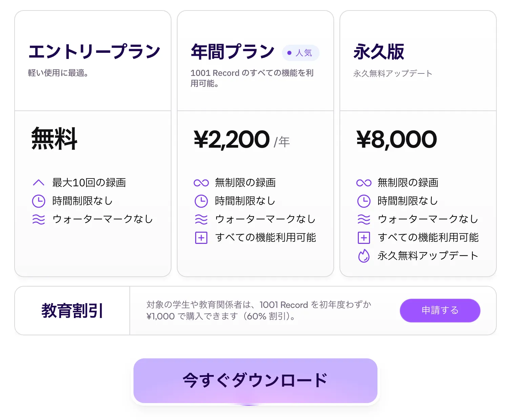The width and height of the screenshot is (513, 420).
Task: Select the 人気 badge on the annual plan
Action: point(301,53)
